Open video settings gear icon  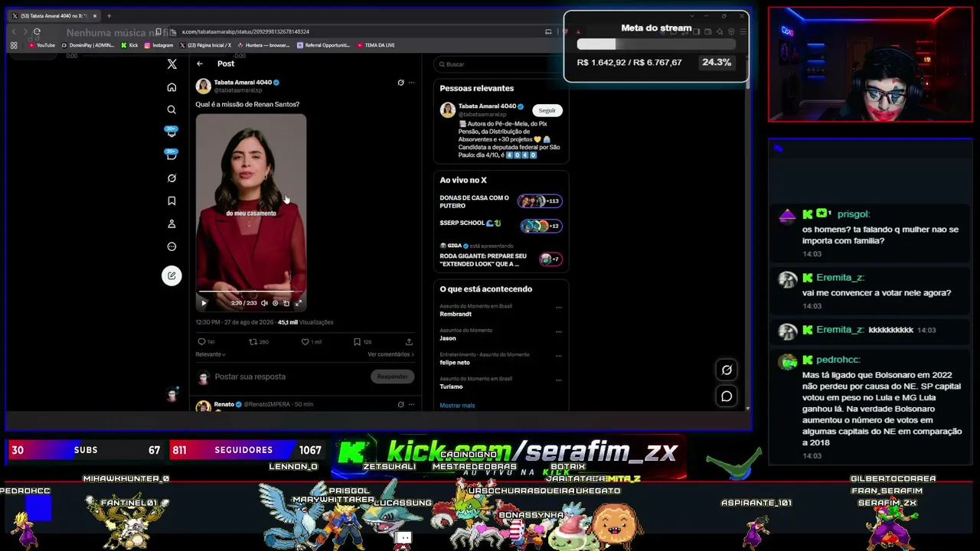(x=276, y=303)
